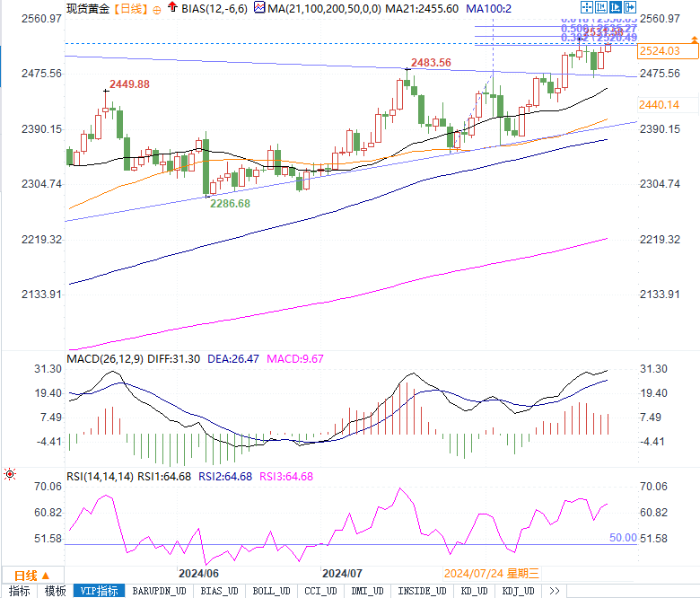The height and width of the screenshot is (598, 700).
Task: Select the CCI_UD indicator tab
Action: tap(320, 591)
